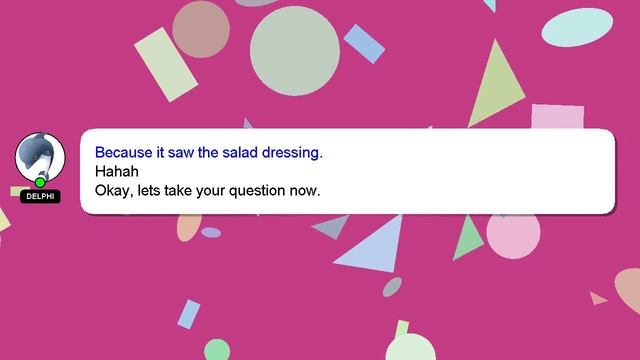Click the light cyan ellipse top right

coord(577,27)
